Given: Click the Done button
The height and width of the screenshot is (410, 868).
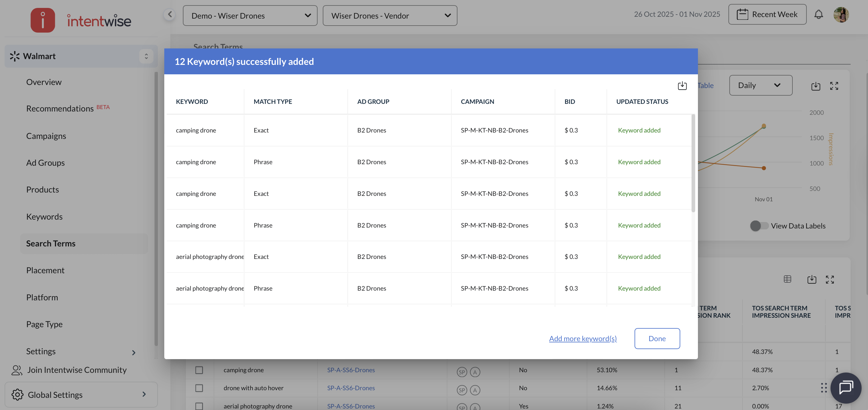Looking at the screenshot, I should click(x=657, y=338).
